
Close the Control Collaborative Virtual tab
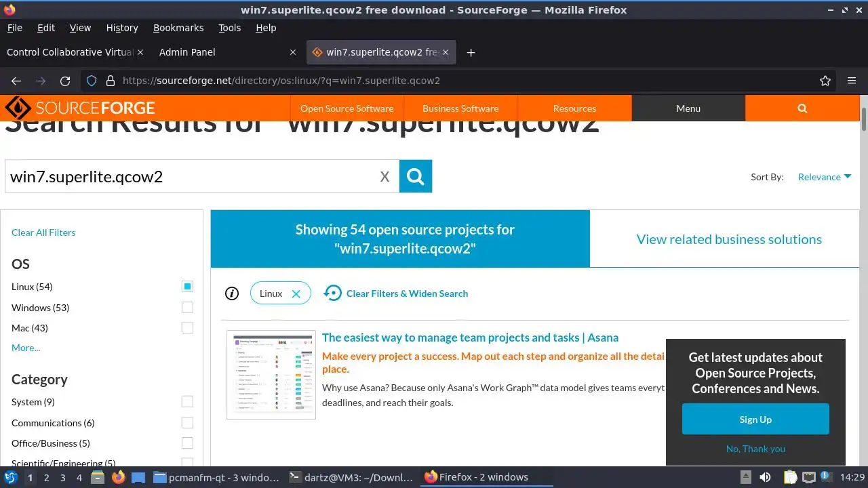[140, 52]
